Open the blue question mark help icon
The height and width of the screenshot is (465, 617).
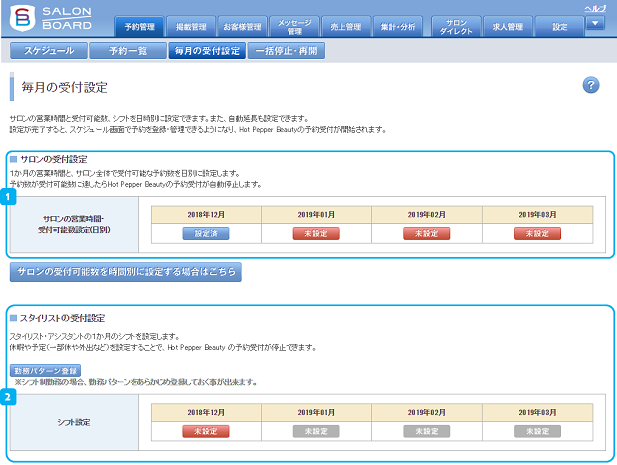click(x=590, y=85)
